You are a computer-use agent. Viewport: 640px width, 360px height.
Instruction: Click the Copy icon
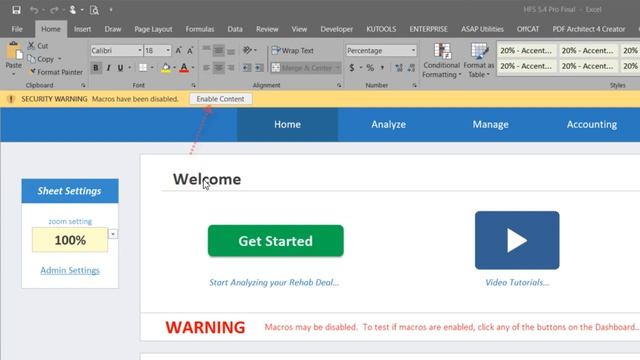click(x=31, y=59)
